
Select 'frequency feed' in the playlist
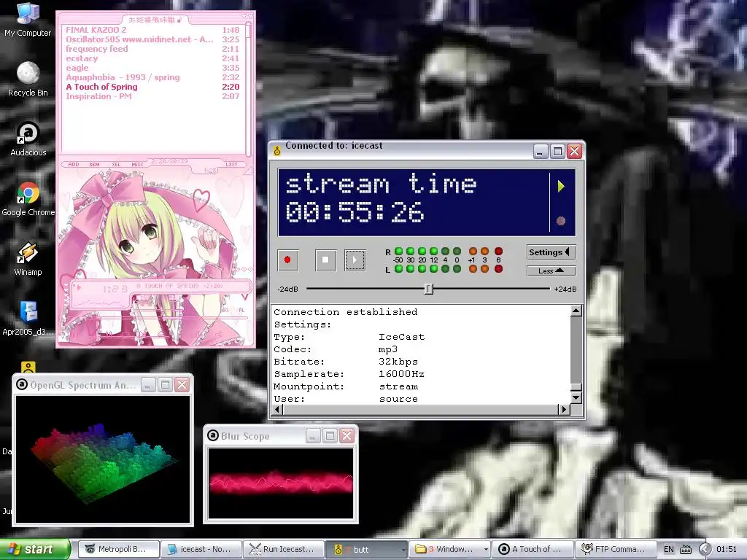152,49
